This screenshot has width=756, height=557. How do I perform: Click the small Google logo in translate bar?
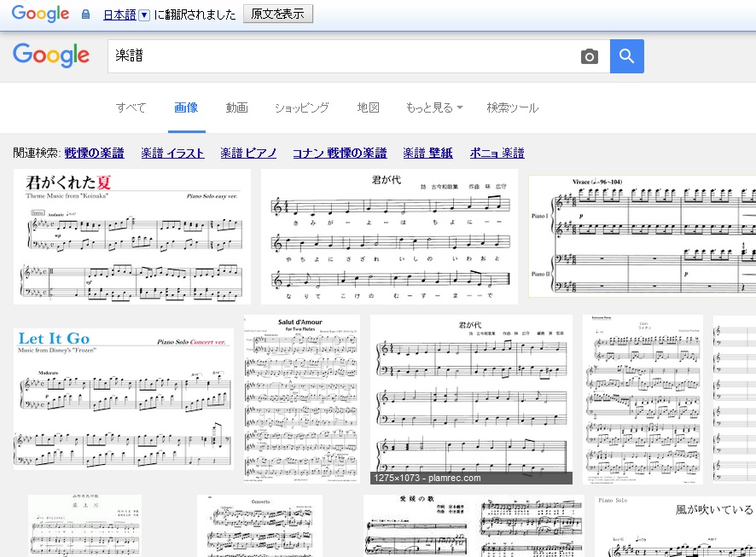(40, 14)
